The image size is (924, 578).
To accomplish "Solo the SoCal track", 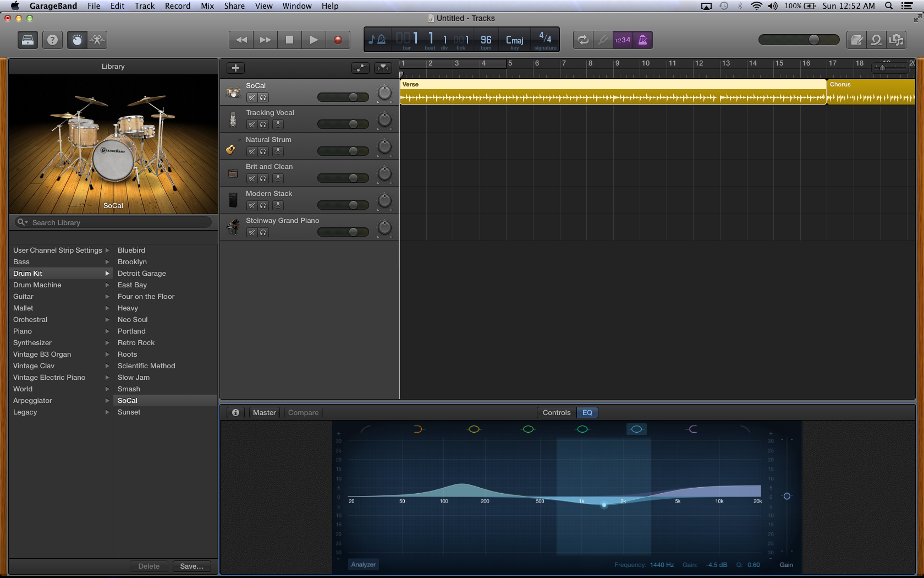I will 263,97.
